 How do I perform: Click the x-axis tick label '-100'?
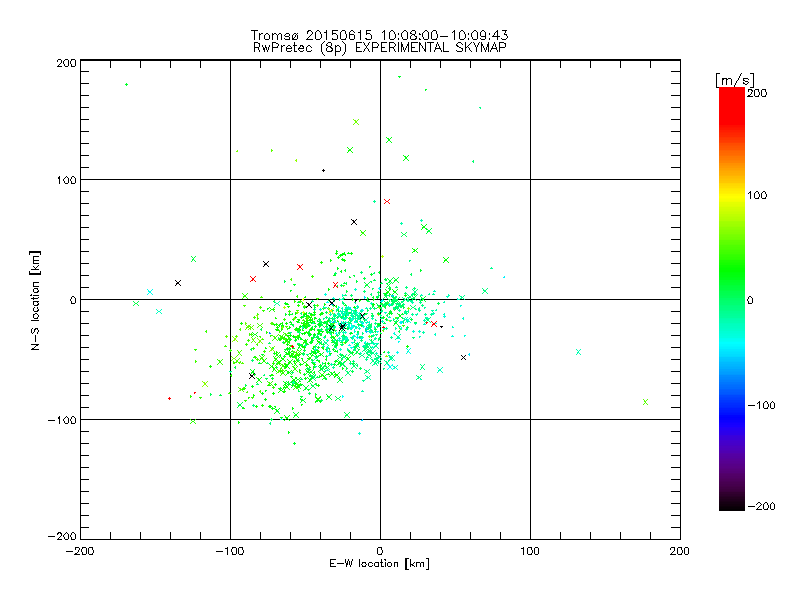(x=230, y=551)
